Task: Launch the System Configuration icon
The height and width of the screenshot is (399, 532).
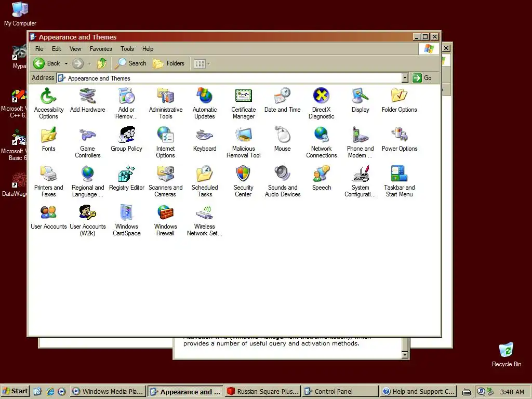Action: 361,181
